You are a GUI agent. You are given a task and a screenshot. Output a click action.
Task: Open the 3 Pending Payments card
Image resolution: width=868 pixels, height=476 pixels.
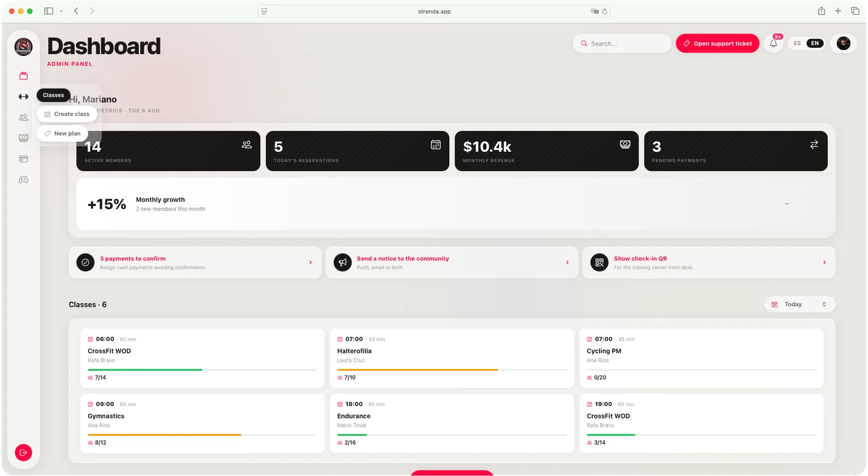[736, 151]
